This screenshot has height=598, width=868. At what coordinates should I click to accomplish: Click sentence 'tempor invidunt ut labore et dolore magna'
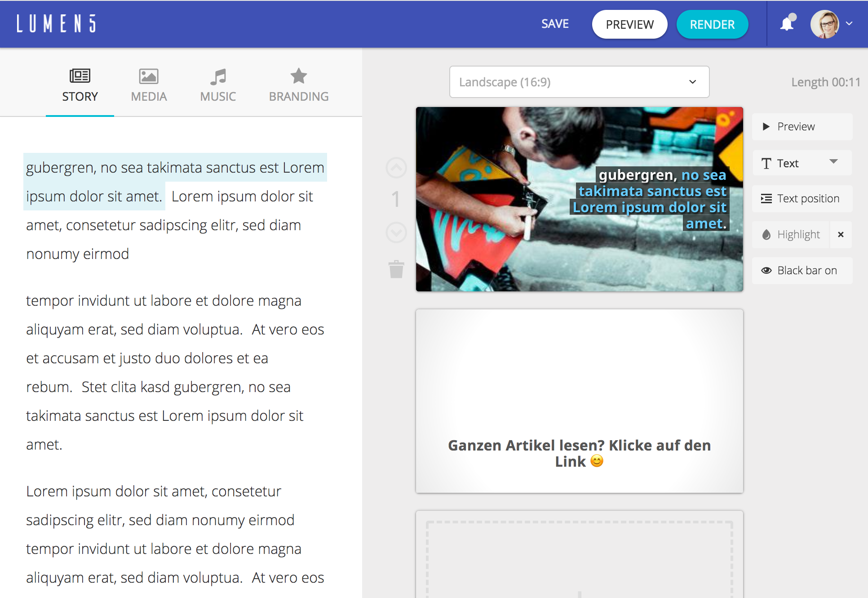pyautogui.click(x=164, y=300)
